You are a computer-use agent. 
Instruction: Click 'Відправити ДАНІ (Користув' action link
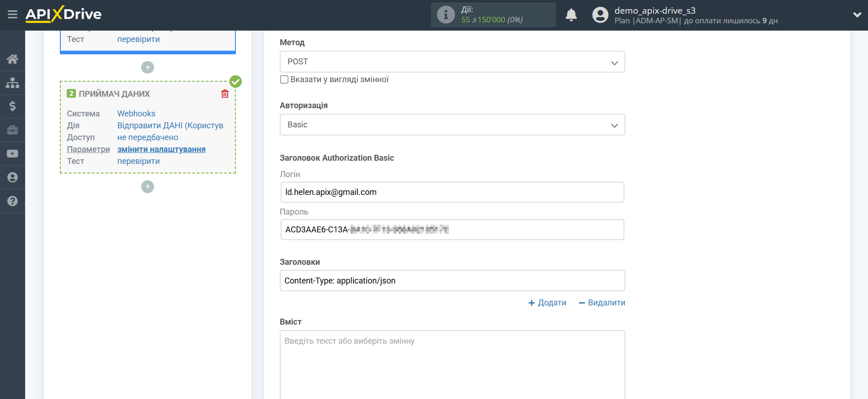[170, 126]
